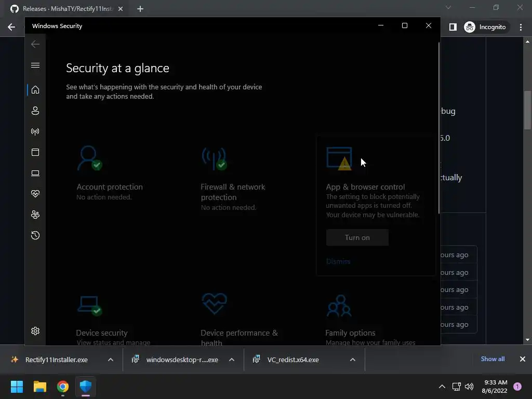Click the App & browser control warning icon

coord(339,158)
